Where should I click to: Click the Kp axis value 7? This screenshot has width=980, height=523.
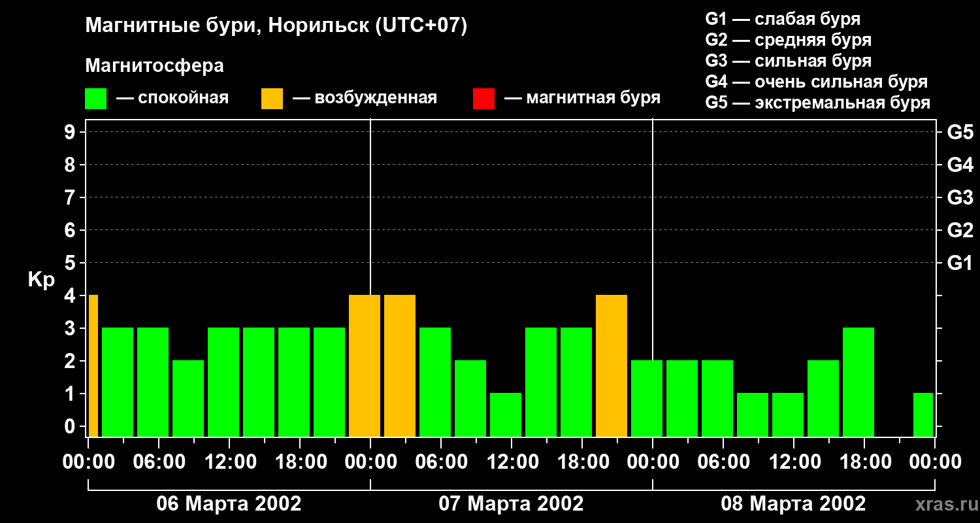point(71,197)
